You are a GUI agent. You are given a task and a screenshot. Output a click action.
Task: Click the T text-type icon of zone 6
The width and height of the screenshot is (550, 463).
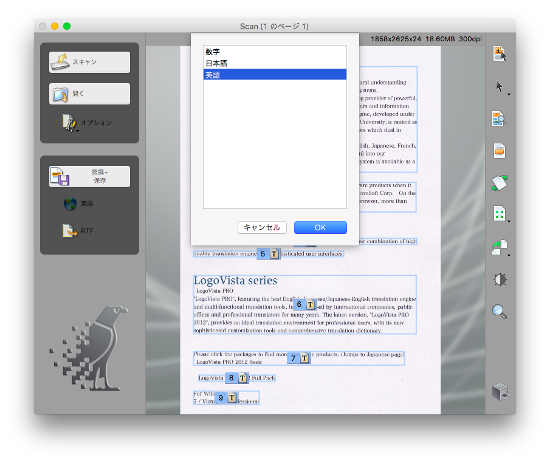click(310, 304)
